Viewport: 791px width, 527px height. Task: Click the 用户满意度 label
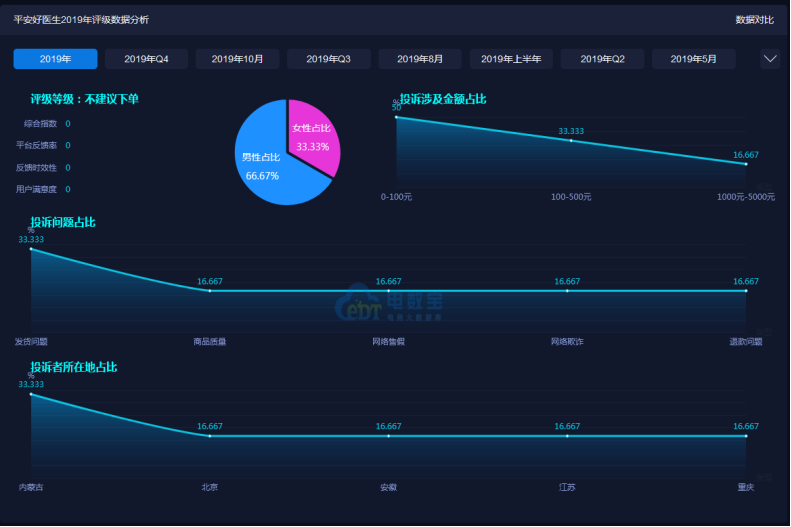coord(36,189)
